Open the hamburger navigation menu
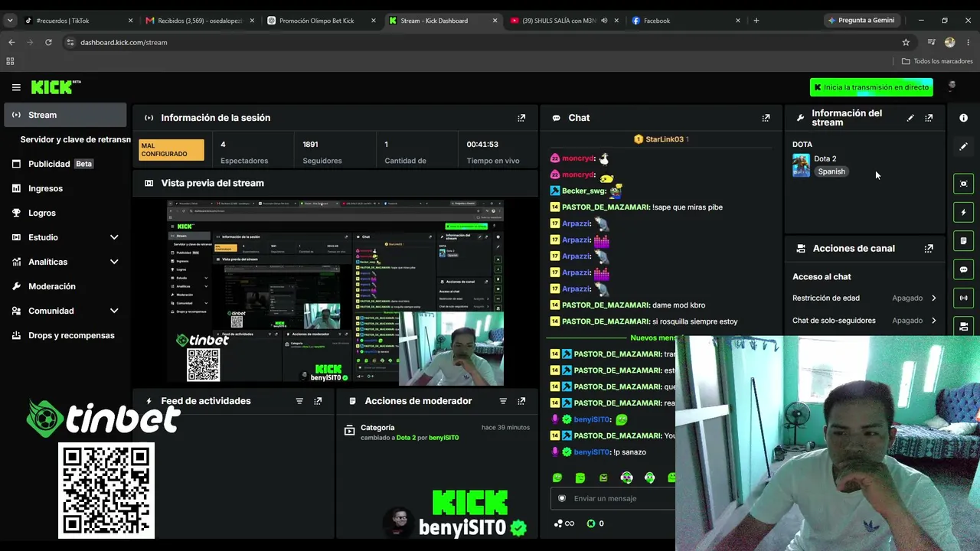Viewport: 980px width, 551px height. [16, 87]
